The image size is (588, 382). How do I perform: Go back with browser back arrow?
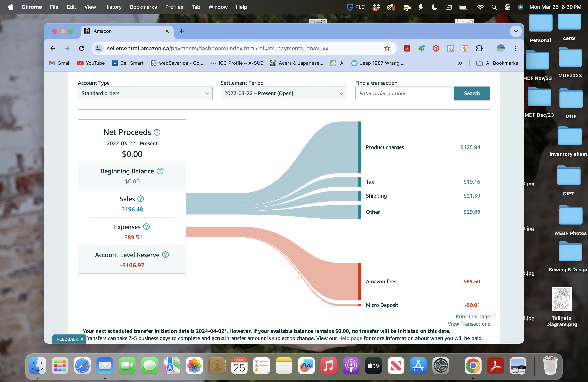point(53,48)
